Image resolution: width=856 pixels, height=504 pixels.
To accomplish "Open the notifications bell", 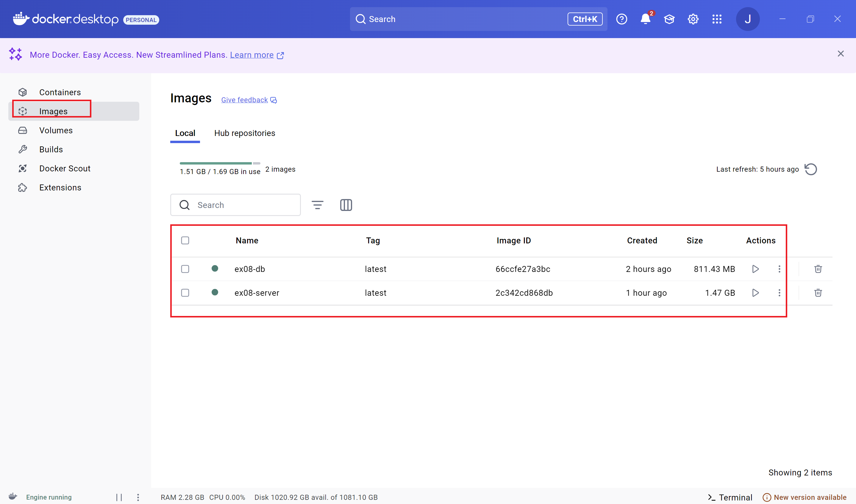I will tap(645, 19).
